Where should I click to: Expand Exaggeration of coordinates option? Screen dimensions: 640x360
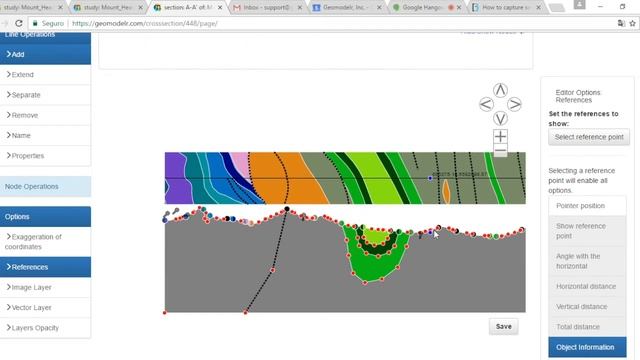pyautogui.click(x=45, y=242)
